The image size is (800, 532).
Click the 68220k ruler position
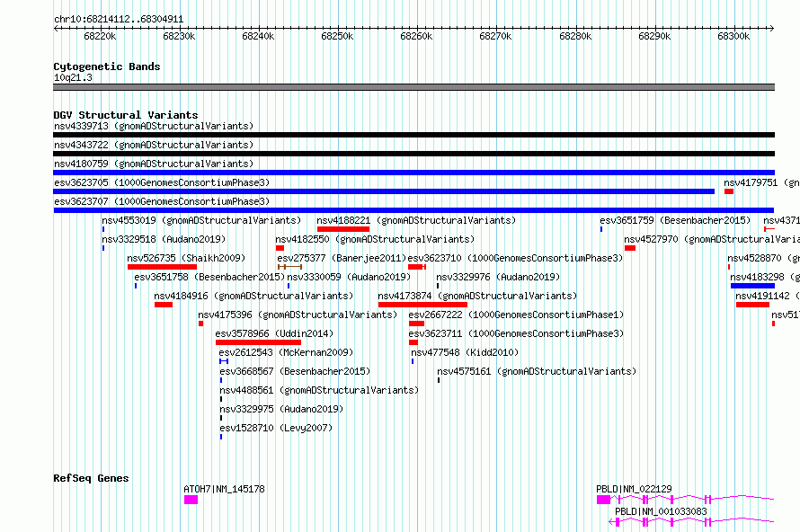(x=100, y=36)
